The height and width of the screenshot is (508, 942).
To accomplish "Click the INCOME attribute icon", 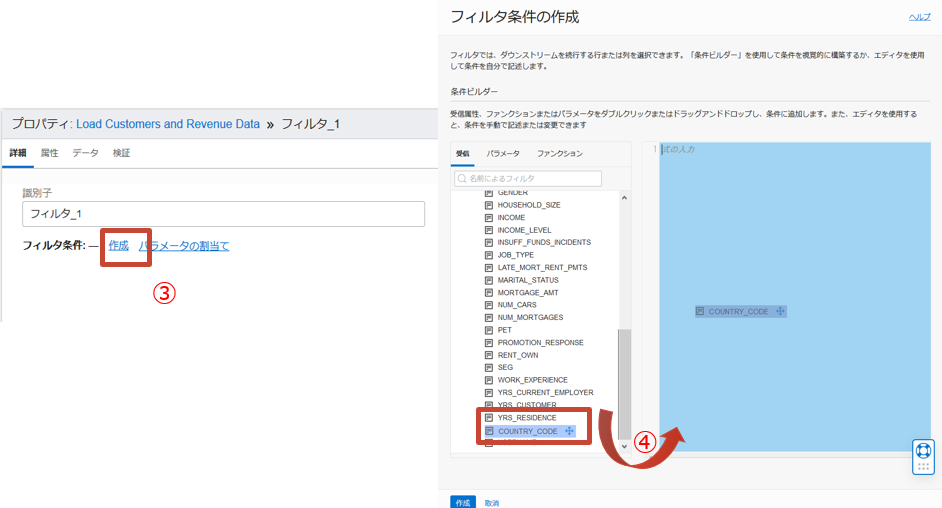I will (x=489, y=217).
